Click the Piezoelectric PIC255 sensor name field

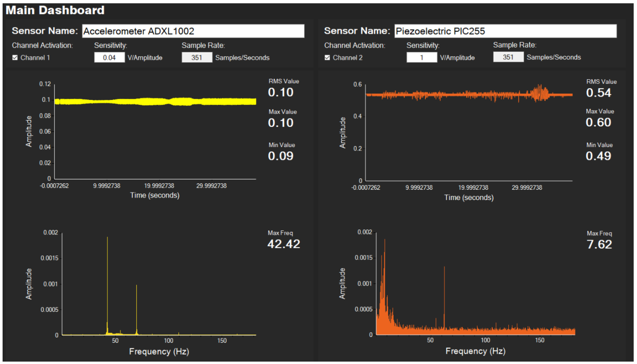click(x=505, y=31)
